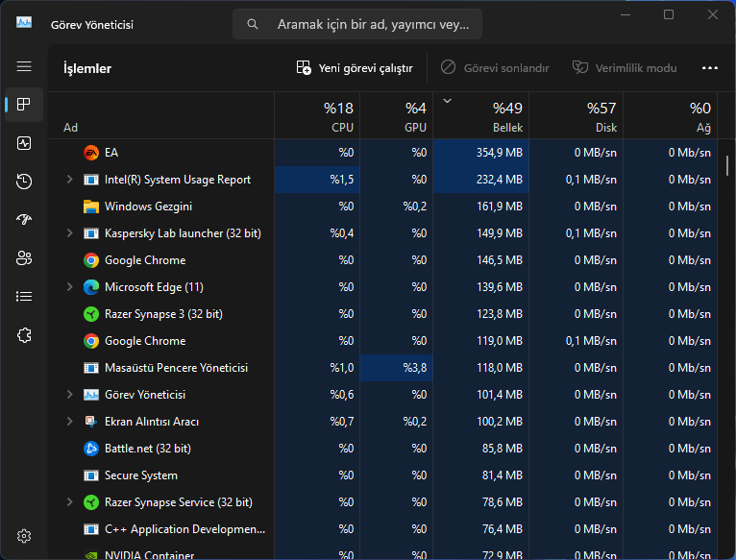
Task: Expand Razer Synapse Service process group
Action: 69,502
